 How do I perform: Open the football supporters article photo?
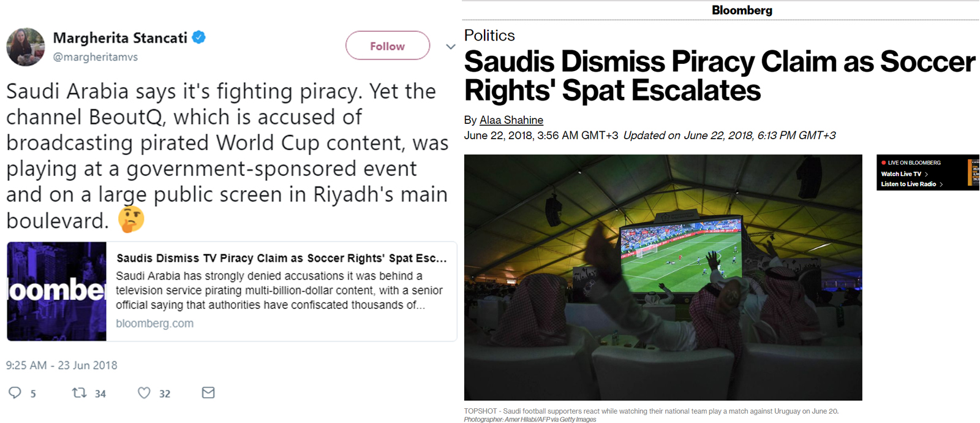coord(663,277)
